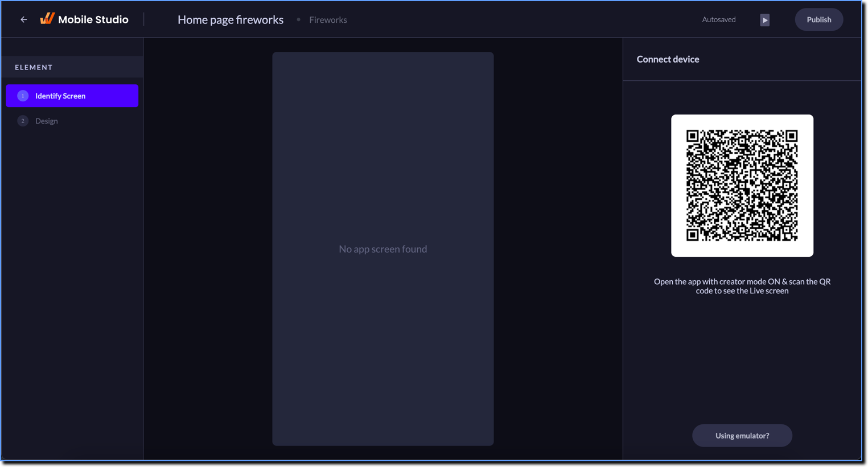The image size is (868, 467).
Task: Click the ELEMENT section header
Action: click(34, 67)
